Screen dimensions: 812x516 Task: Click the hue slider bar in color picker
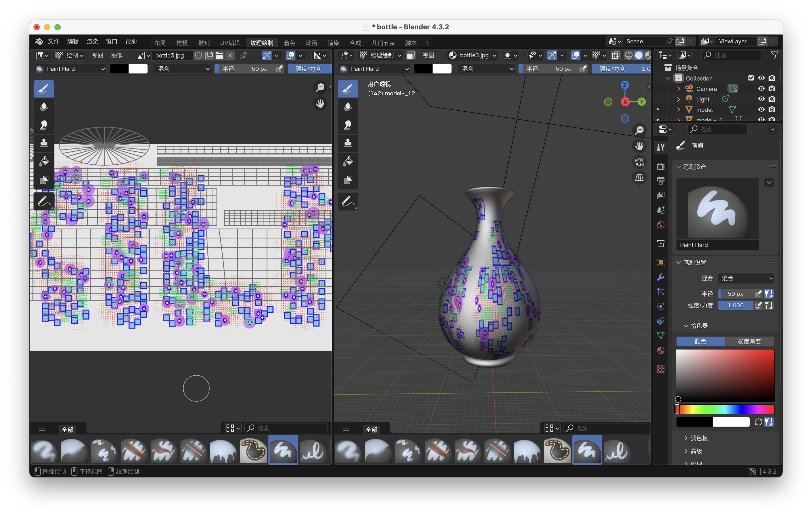(725, 409)
